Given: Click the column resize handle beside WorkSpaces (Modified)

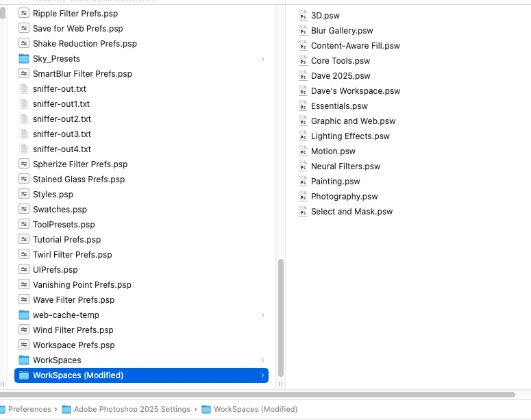Looking at the screenshot, I should pyautogui.click(x=280, y=384).
